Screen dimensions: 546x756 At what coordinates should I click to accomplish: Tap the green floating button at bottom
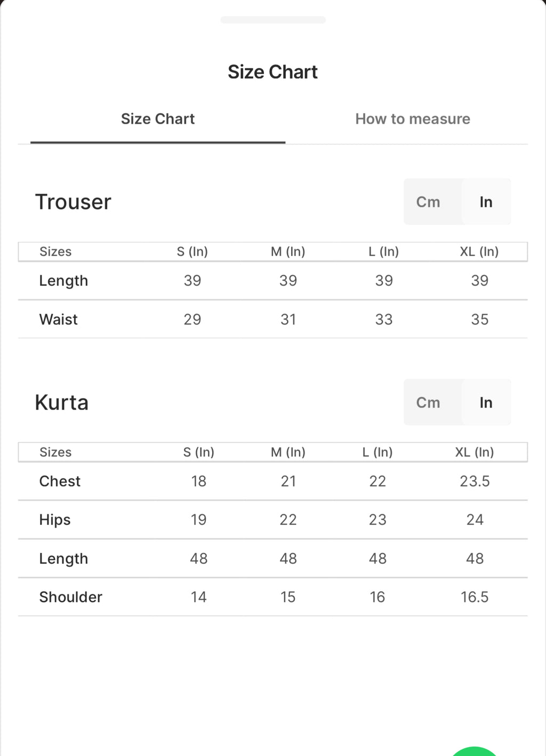click(x=474, y=751)
